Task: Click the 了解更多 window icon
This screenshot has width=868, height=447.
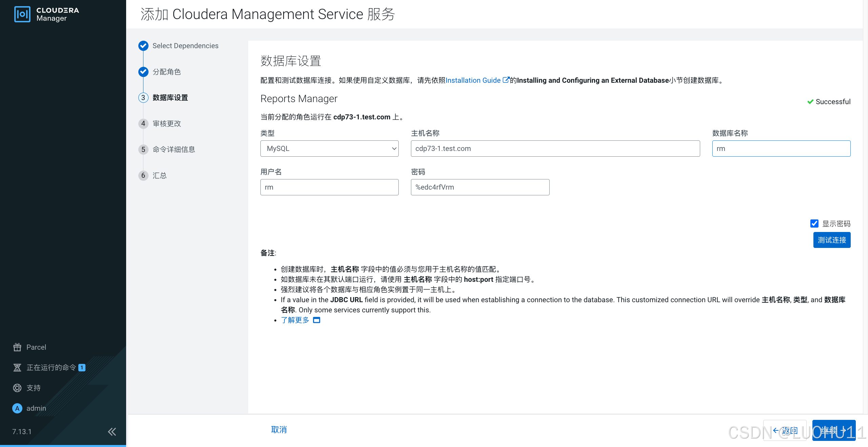Action: pyautogui.click(x=316, y=320)
